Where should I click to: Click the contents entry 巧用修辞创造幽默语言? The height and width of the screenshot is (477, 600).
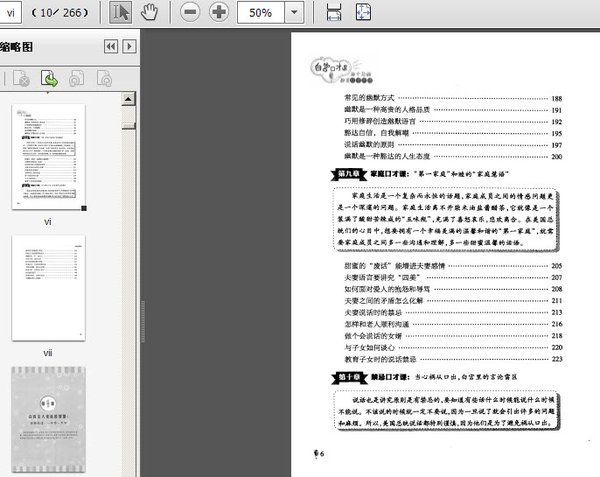coord(380,121)
